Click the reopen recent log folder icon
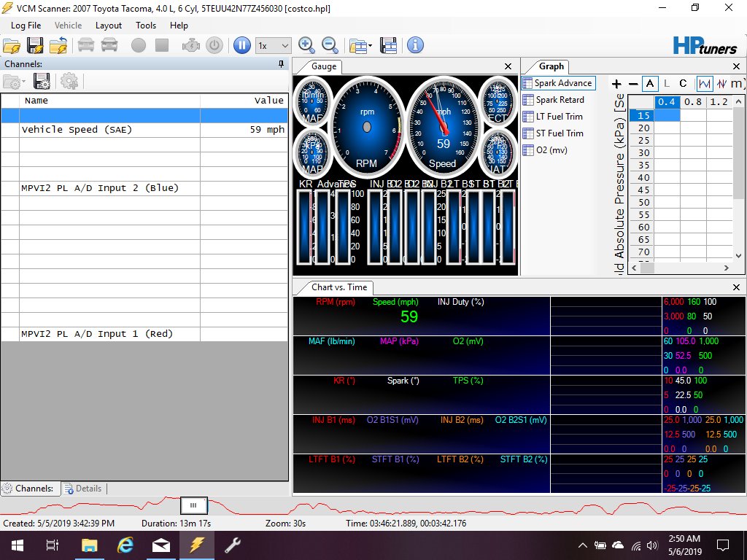 (58, 46)
